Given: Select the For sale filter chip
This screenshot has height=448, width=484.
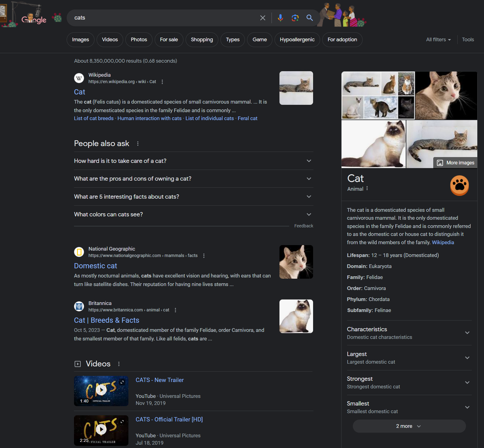Looking at the screenshot, I should [169, 40].
